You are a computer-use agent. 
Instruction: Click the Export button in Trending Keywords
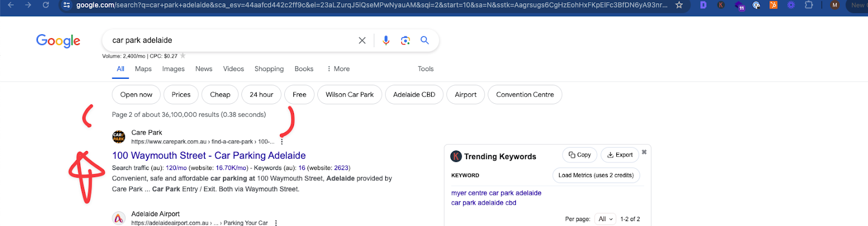coord(620,155)
